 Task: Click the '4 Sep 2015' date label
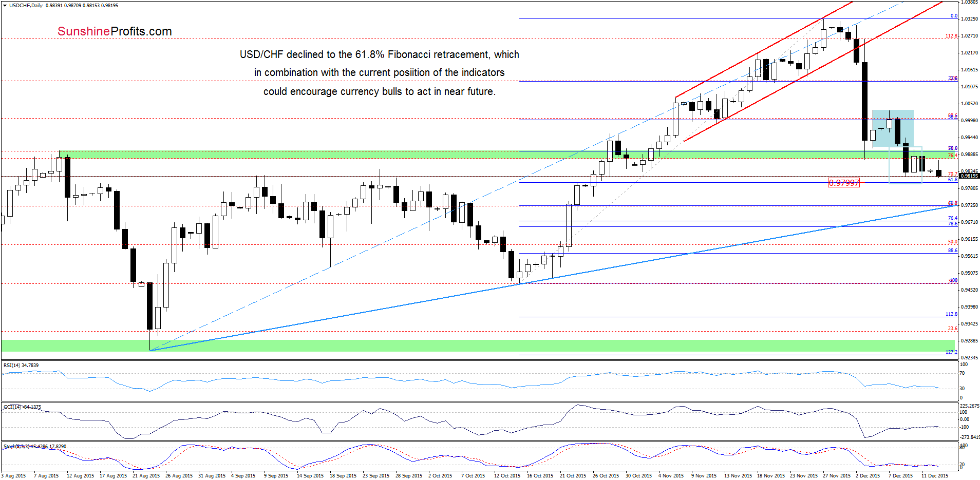tap(243, 476)
